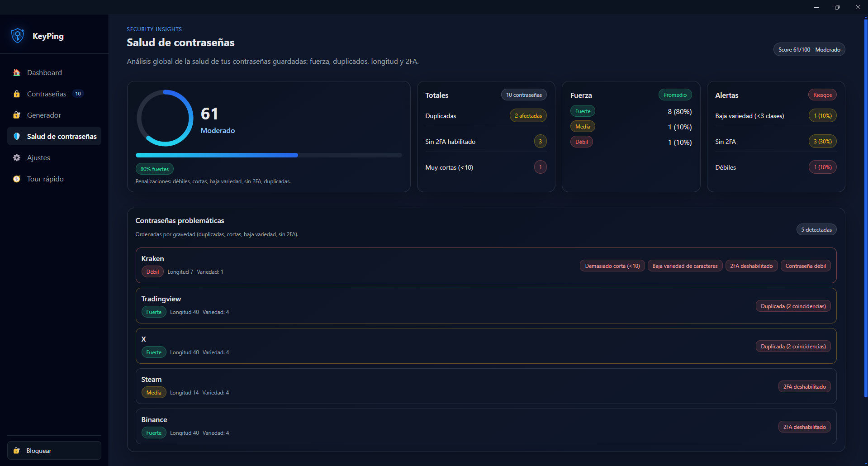Click Duplicada (2 coincidencias) on Tradingview
Image resolution: width=868 pixels, height=466 pixels.
click(x=793, y=306)
